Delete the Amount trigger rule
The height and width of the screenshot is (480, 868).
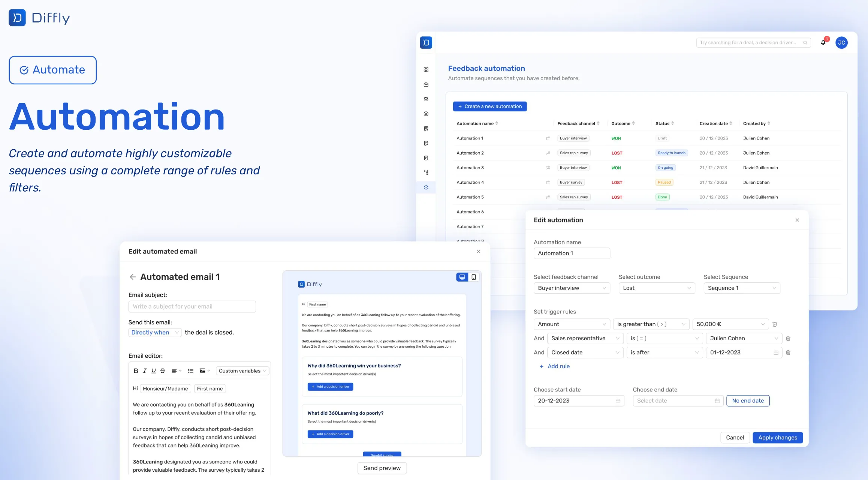(775, 324)
